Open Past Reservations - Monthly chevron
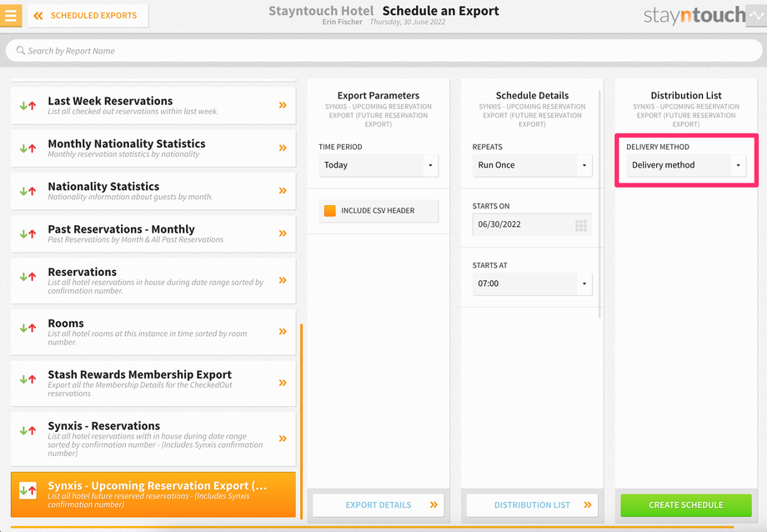Viewport: 767px width, 532px height. tap(283, 233)
